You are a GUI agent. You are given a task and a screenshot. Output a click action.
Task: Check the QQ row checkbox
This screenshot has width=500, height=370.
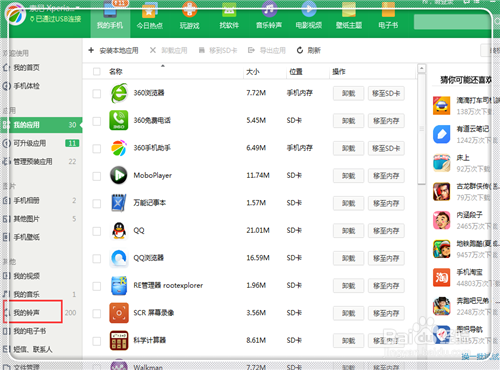97,231
